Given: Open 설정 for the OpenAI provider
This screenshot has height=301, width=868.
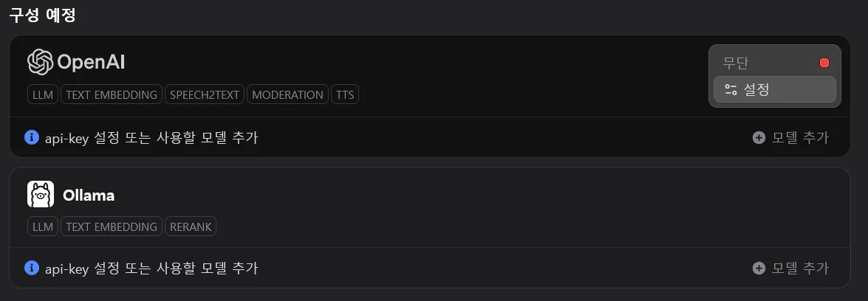Looking at the screenshot, I should [x=775, y=89].
